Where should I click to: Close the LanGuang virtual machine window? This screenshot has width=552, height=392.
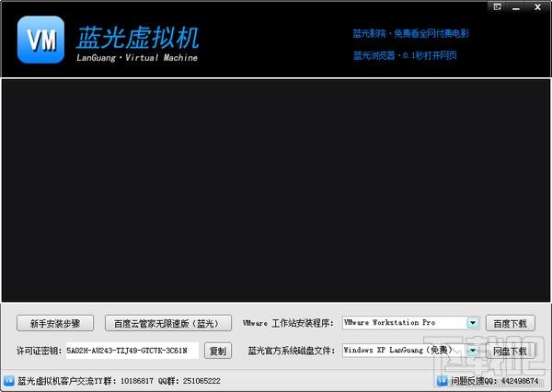pos(537,7)
